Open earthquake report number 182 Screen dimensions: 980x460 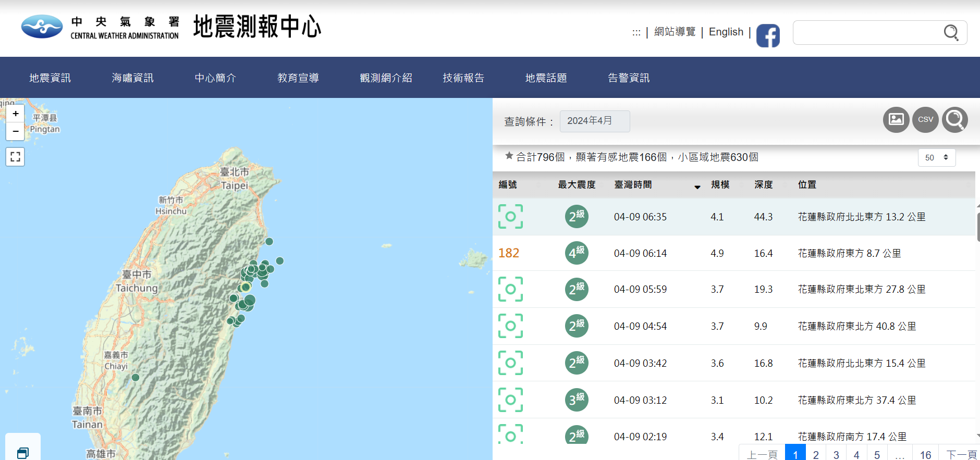tap(509, 253)
